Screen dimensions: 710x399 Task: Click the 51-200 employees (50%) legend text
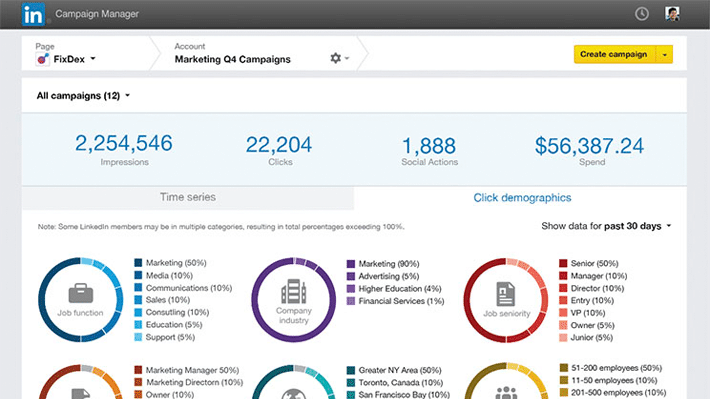point(616,368)
